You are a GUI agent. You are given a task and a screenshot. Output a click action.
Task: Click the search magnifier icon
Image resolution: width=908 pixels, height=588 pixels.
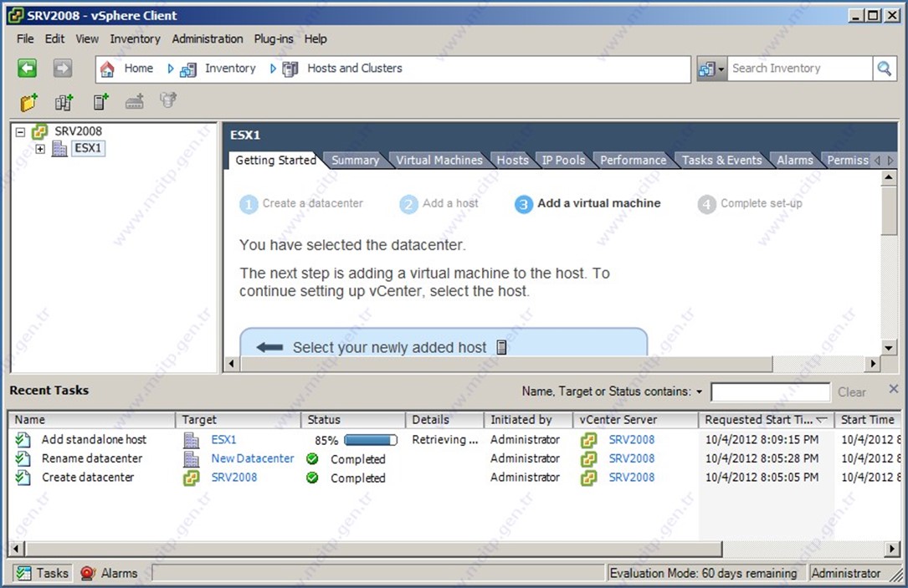(884, 69)
